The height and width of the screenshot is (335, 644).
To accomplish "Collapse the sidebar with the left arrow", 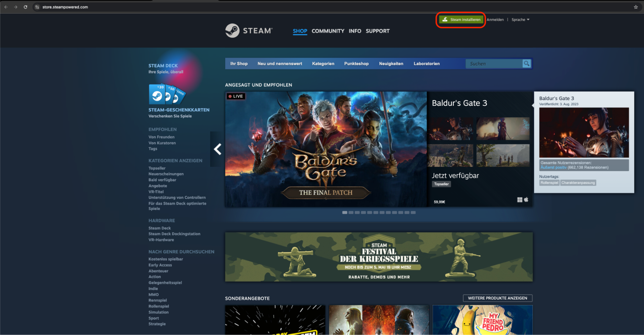I will [x=217, y=149].
